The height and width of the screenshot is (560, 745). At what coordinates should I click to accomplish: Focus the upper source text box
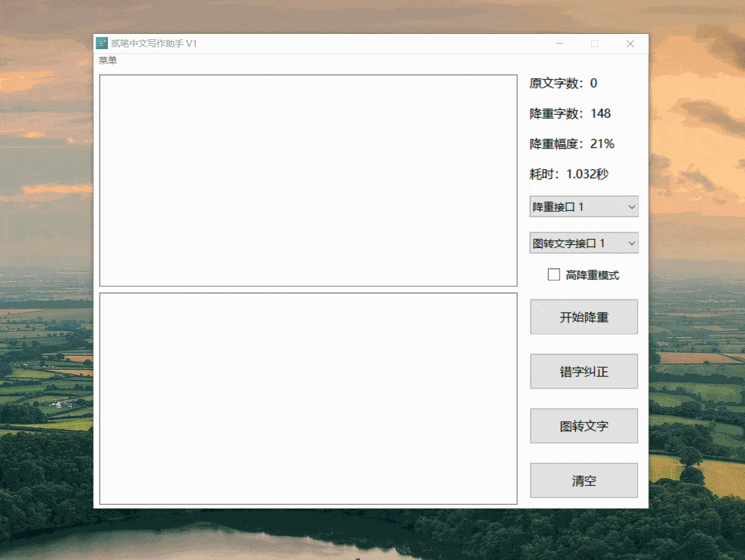click(308, 181)
